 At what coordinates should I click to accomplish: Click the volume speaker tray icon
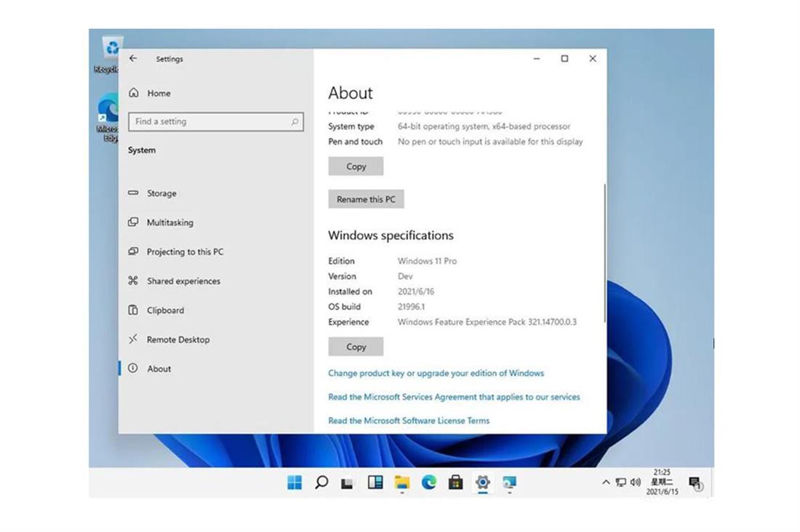point(636,483)
